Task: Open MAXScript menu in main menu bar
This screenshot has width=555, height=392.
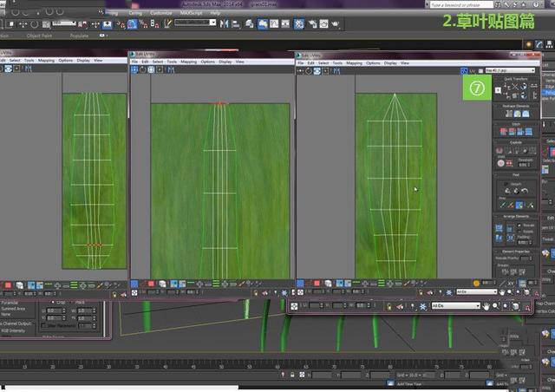Action: tap(191, 13)
